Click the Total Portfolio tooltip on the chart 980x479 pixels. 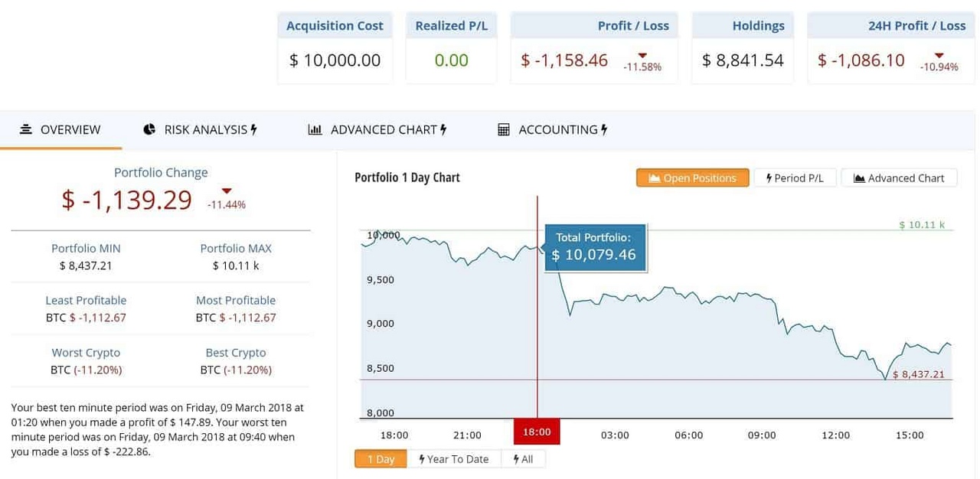click(594, 246)
